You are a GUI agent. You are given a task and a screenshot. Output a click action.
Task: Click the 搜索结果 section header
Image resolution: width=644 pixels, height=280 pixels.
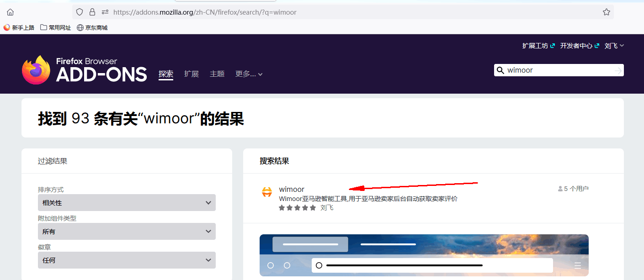(x=274, y=161)
